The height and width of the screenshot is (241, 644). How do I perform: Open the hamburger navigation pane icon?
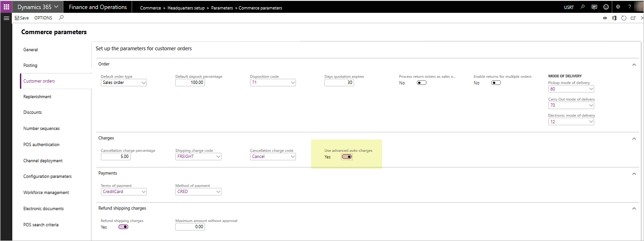[x=6, y=18]
